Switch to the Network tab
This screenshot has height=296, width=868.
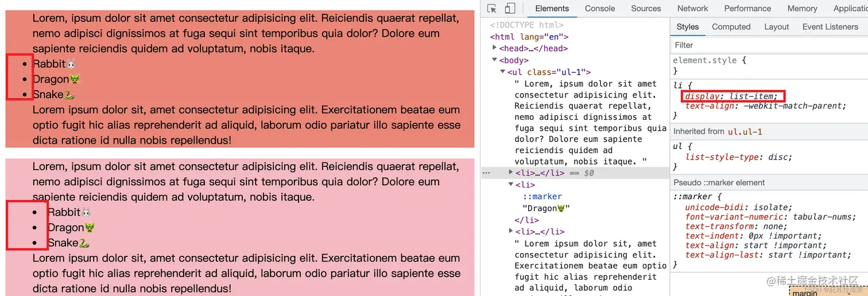click(x=692, y=9)
